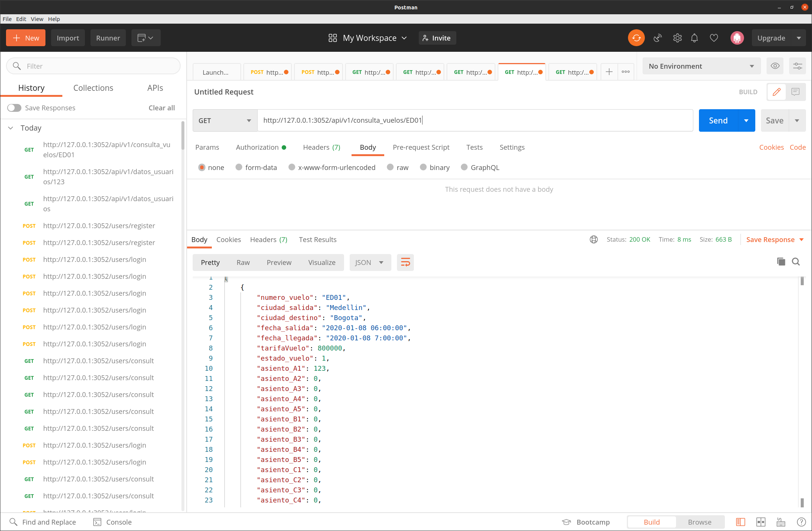Open the Send button dropdown arrow
This screenshot has width=812, height=531.
click(x=746, y=120)
